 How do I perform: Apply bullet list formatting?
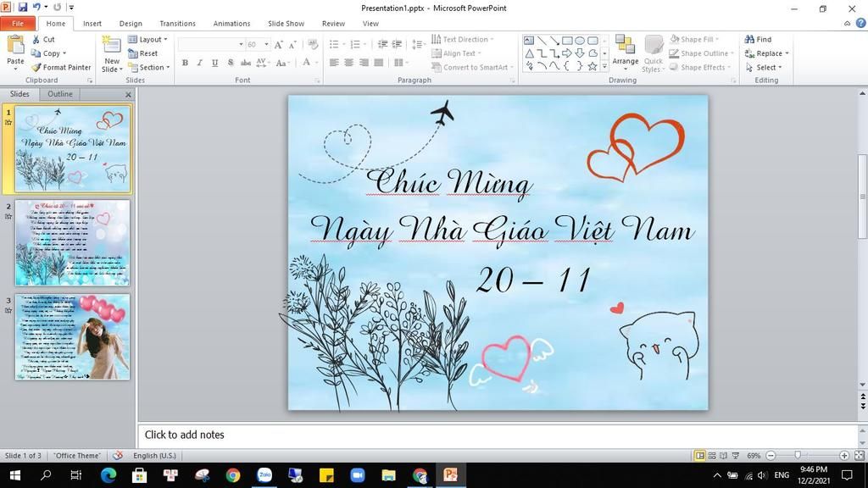point(334,44)
